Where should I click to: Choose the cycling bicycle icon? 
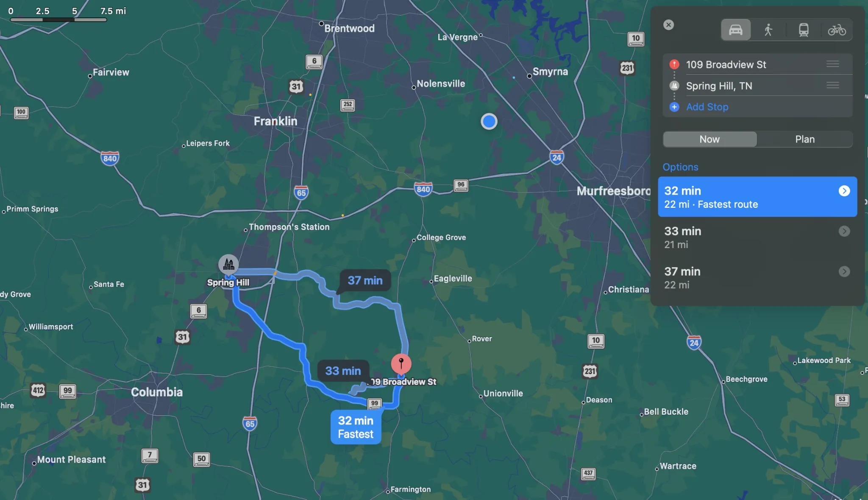click(837, 30)
